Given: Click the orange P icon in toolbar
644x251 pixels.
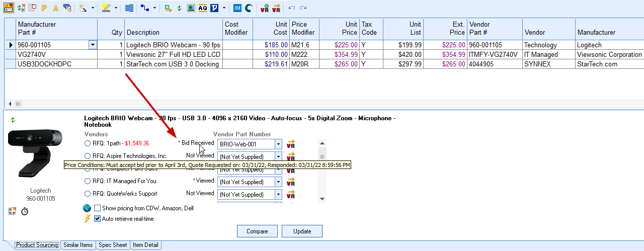Looking at the screenshot, I should coord(44,8).
